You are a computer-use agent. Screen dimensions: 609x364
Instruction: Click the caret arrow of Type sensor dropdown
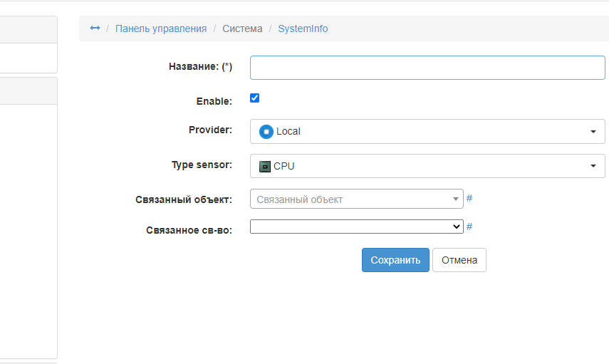click(x=593, y=166)
